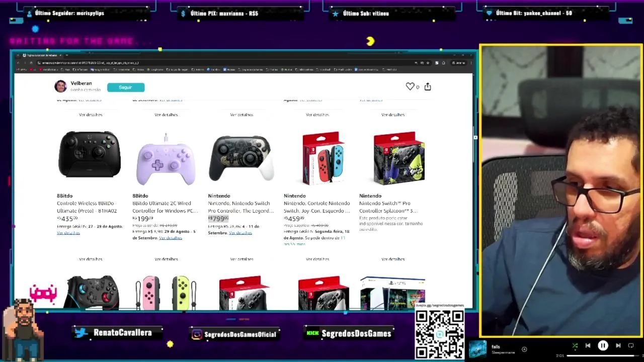Click the song title 'falls'
644x362 pixels.
[x=496, y=346]
